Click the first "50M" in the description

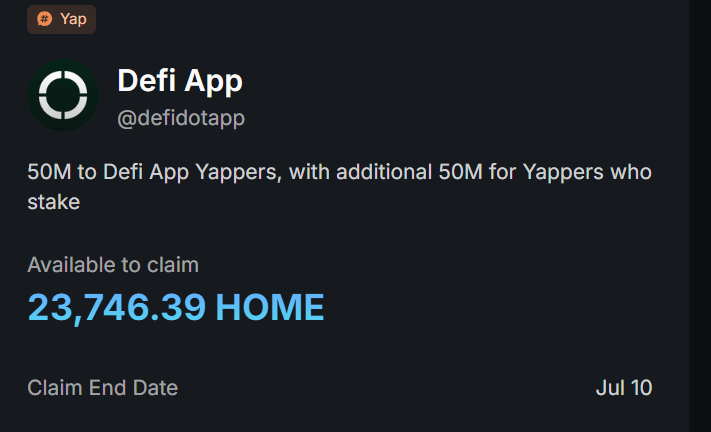pyautogui.click(x=48, y=172)
